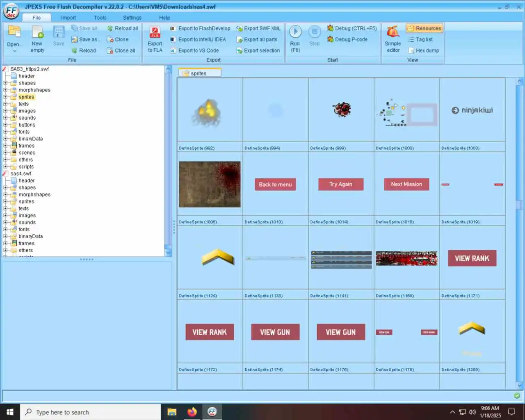This screenshot has width=525, height=420.
Task: Open the Import ribbon tab
Action: [68, 18]
